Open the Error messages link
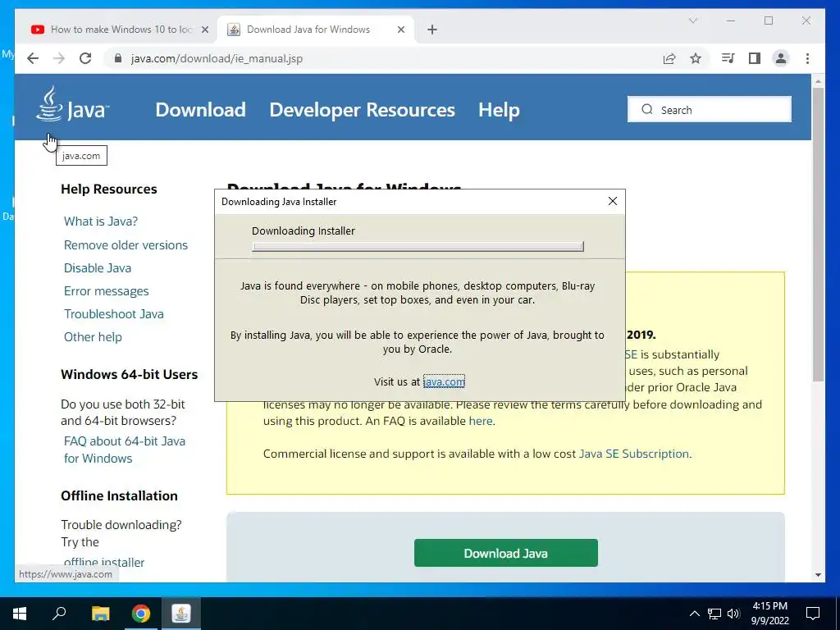Image resolution: width=840 pixels, height=630 pixels. coord(106,291)
